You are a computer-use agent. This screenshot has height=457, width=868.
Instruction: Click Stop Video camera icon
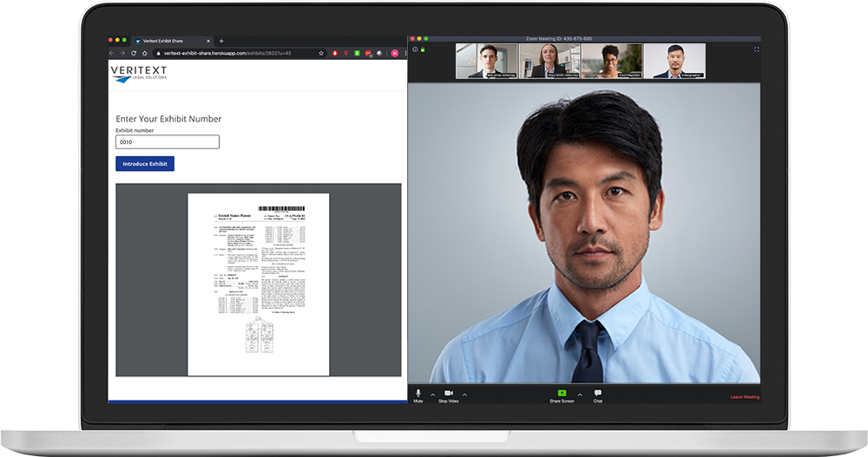449,394
